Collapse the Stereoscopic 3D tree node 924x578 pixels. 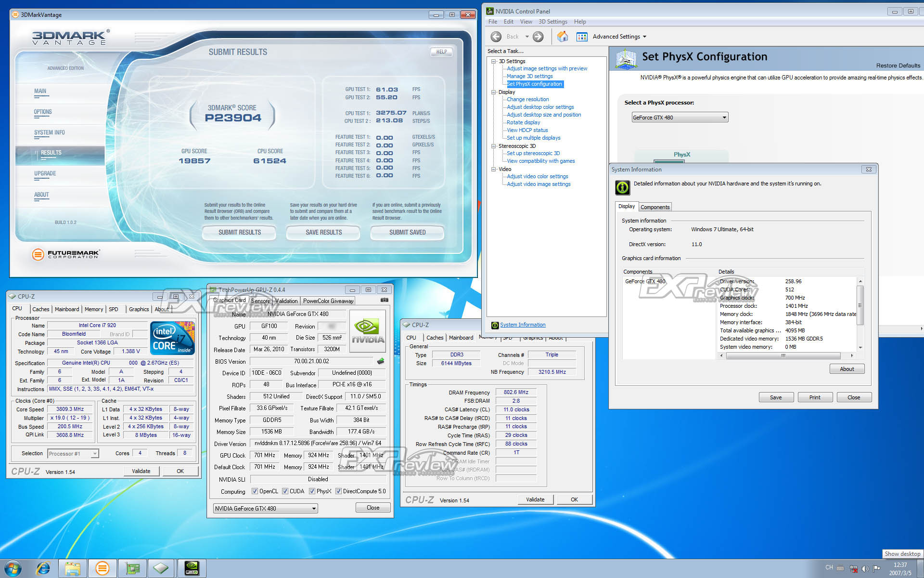tap(493, 146)
